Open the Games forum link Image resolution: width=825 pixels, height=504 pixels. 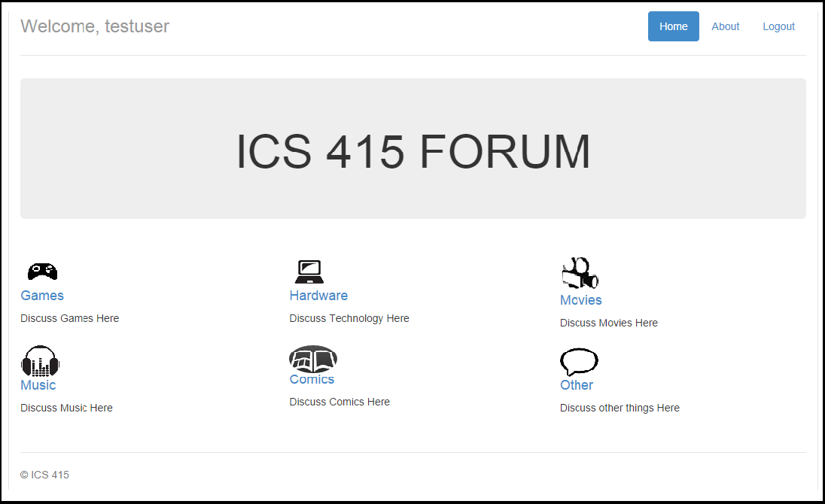coord(42,296)
